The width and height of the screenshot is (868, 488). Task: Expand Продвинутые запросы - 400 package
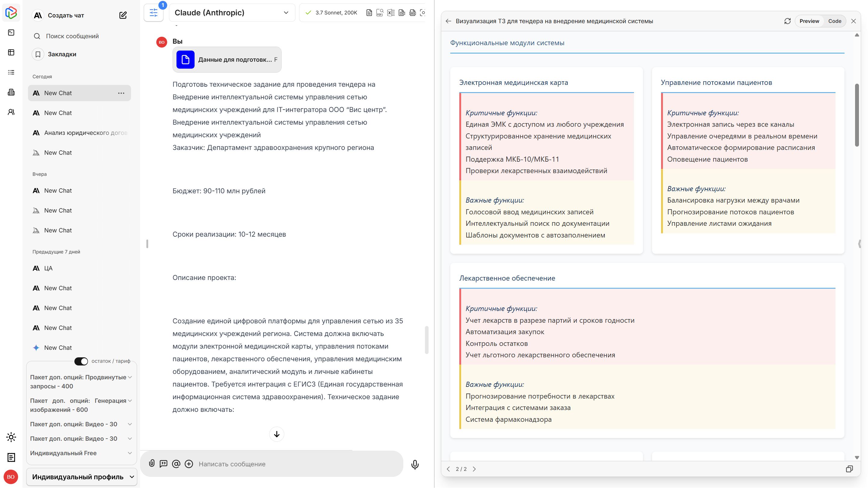[130, 377]
